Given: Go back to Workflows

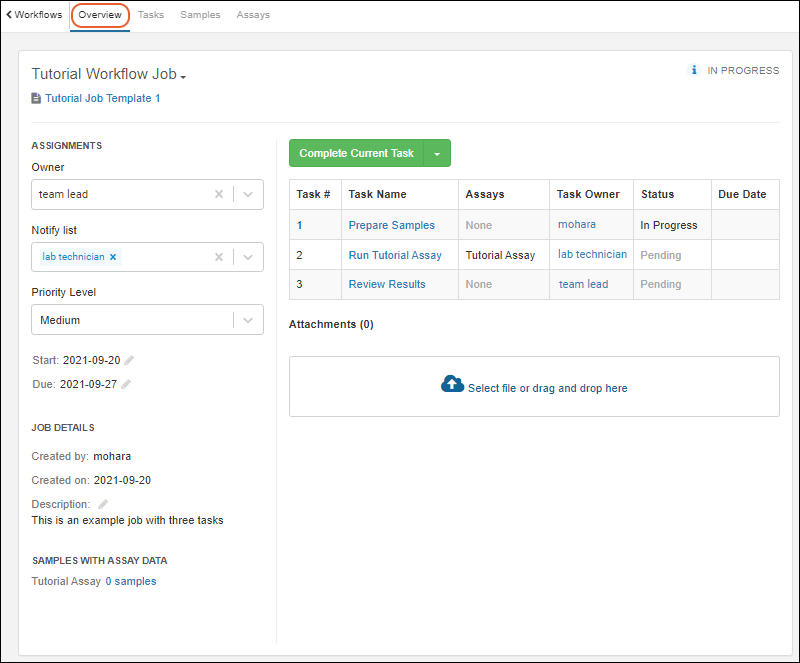Looking at the screenshot, I should (35, 15).
